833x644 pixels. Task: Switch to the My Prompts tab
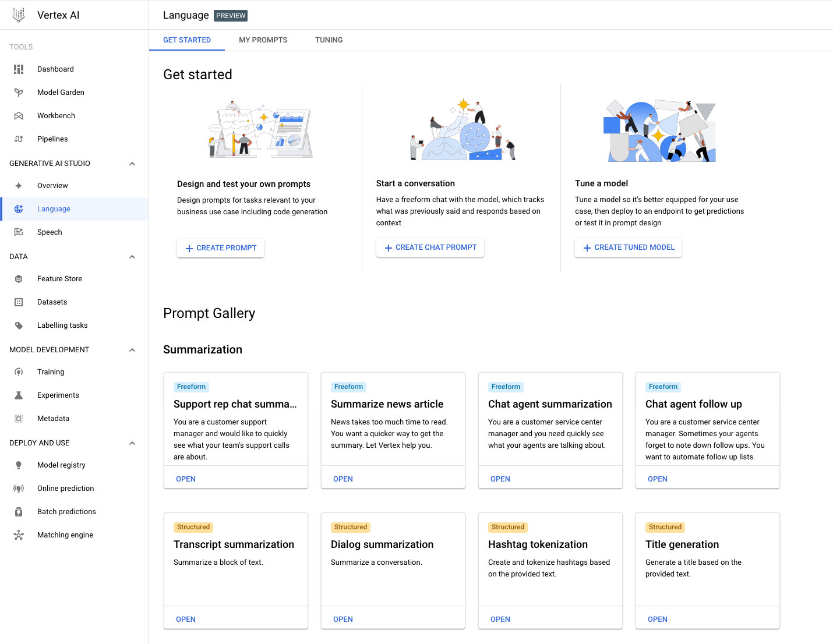tap(263, 40)
